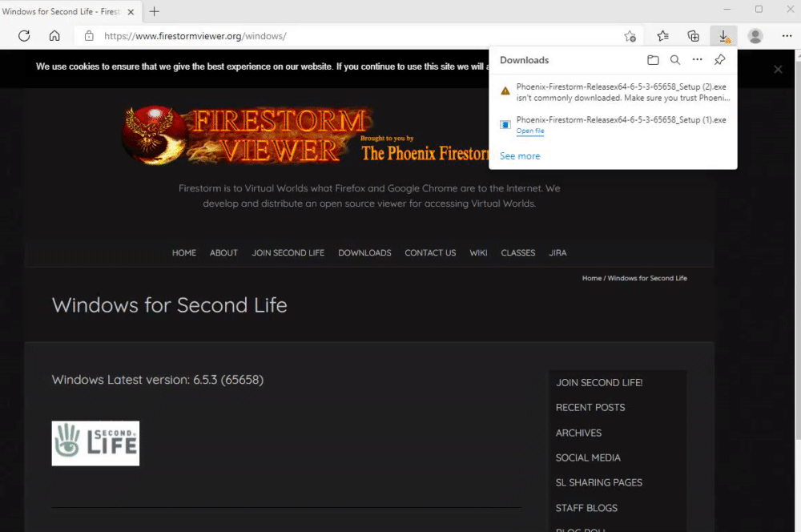This screenshot has height=532, width=801.
Task: Click the address bar URL
Action: [x=195, y=36]
